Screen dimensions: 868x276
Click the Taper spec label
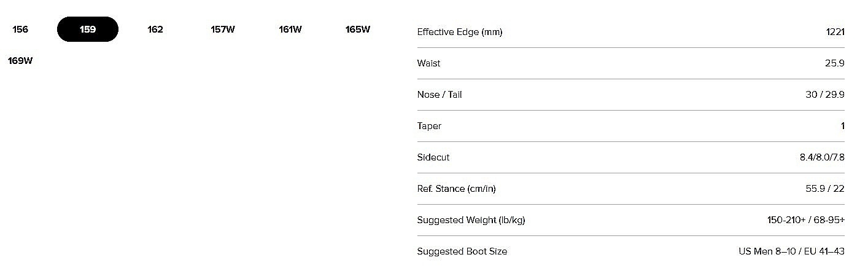[x=429, y=126]
